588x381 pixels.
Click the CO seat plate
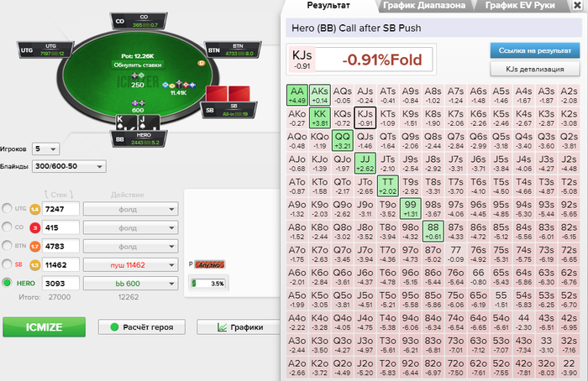pos(139,21)
